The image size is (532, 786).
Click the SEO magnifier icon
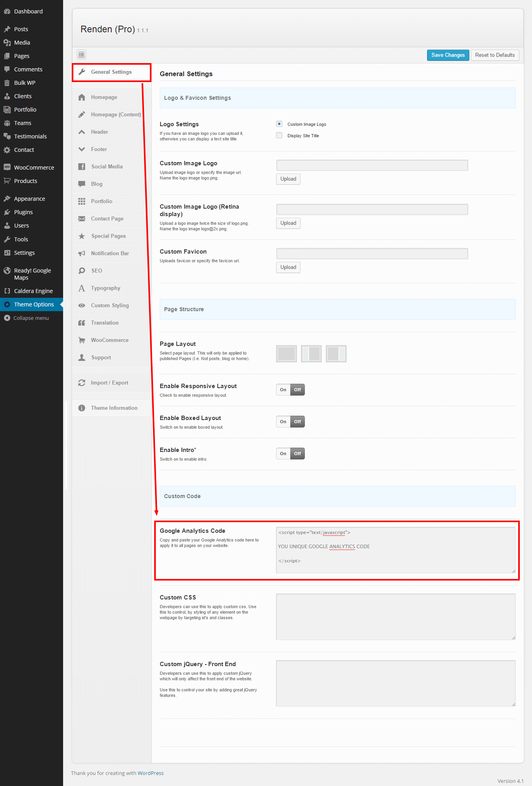pos(82,271)
